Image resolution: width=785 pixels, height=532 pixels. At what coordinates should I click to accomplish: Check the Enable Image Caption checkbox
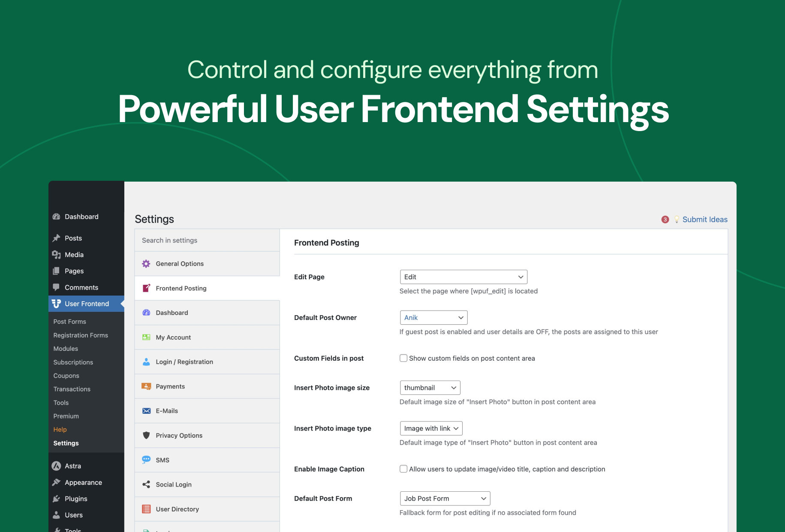tap(403, 469)
